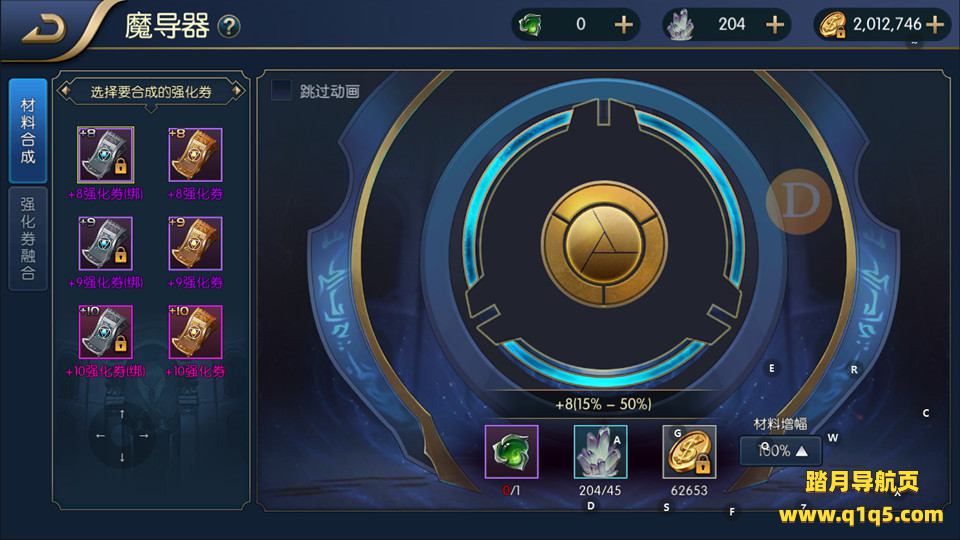Screen dimensions: 960x540
Task: Expand the 材料增幅 100% dropdown
Action: click(781, 451)
